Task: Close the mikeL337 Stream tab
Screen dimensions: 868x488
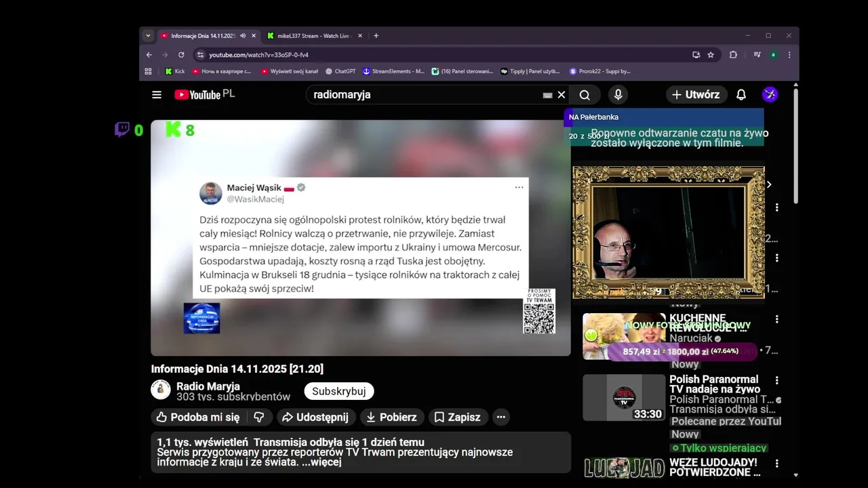Action: (x=360, y=36)
